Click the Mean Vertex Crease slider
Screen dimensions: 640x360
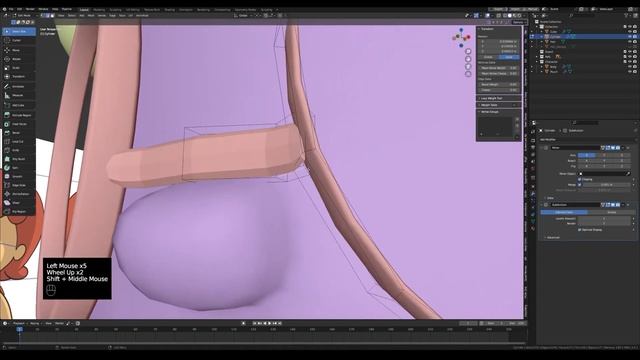coord(499,73)
